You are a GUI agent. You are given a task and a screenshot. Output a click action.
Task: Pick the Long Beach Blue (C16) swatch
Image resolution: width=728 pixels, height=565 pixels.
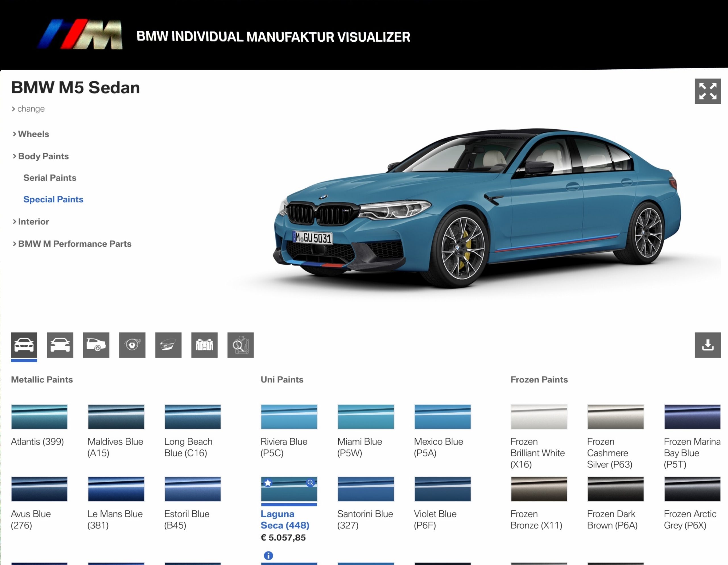coord(193,417)
